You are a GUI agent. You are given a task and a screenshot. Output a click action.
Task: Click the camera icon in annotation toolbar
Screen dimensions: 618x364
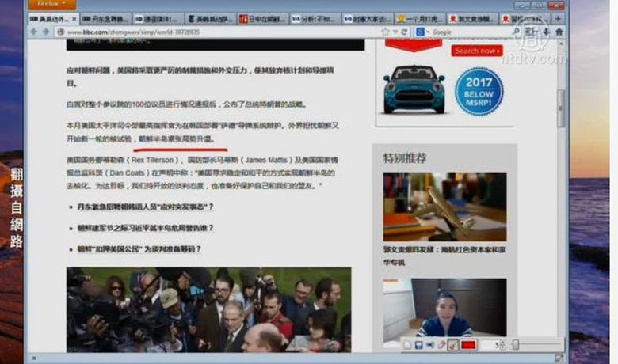click(430, 345)
